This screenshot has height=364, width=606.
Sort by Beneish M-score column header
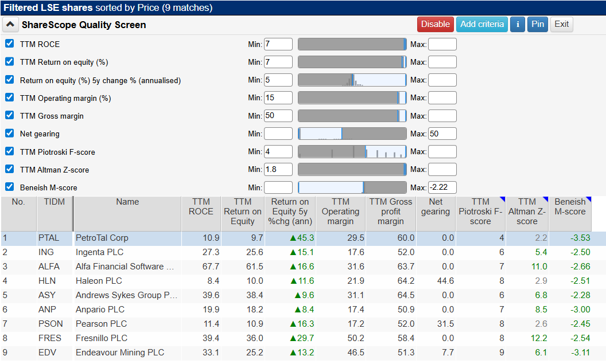(570, 214)
